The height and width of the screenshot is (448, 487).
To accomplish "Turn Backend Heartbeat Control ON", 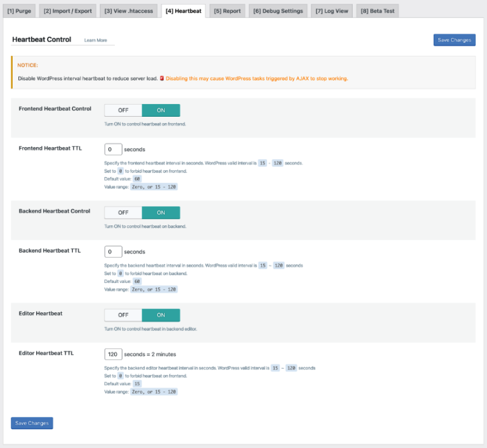I will pyautogui.click(x=161, y=213).
